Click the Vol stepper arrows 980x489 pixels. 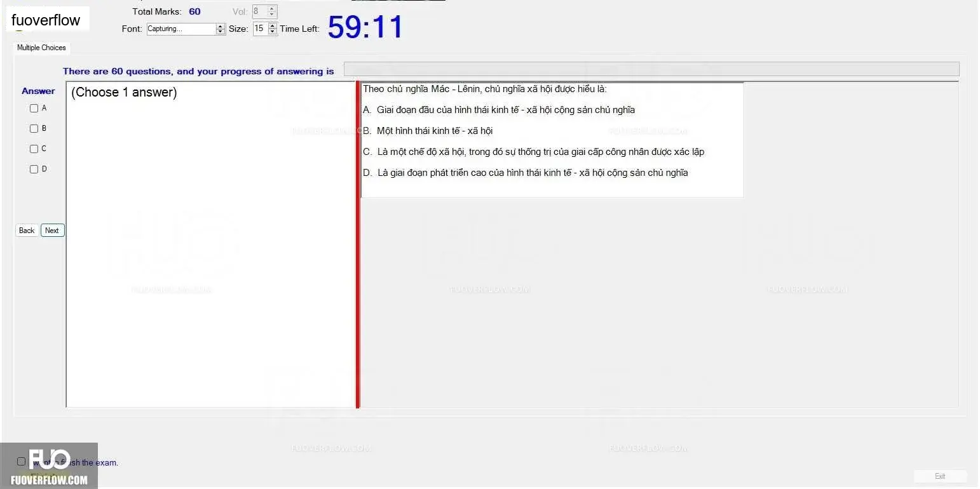click(272, 11)
